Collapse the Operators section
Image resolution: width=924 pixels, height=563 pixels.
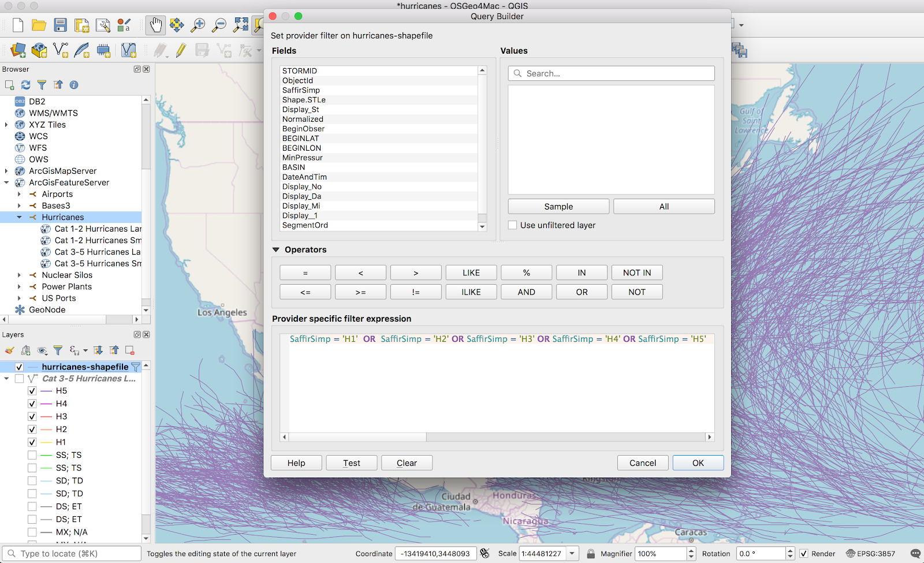tap(276, 250)
